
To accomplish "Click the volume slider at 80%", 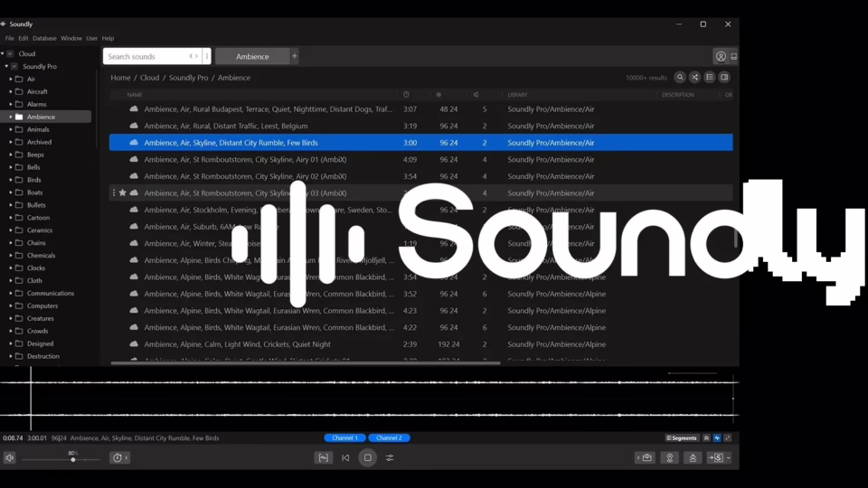I will pos(73,460).
